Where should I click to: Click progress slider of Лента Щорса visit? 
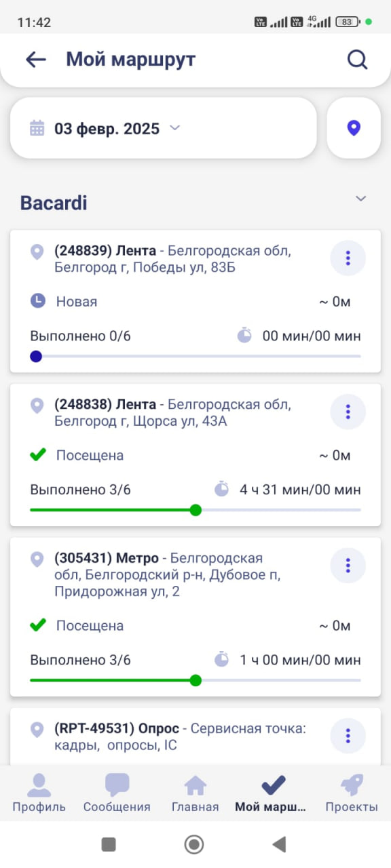pyautogui.click(x=195, y=510)
